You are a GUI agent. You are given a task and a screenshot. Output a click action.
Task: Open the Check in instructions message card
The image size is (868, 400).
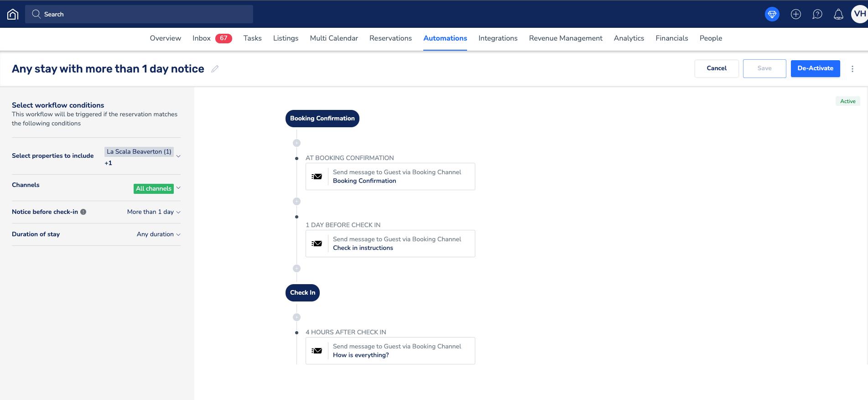(390, 244)
